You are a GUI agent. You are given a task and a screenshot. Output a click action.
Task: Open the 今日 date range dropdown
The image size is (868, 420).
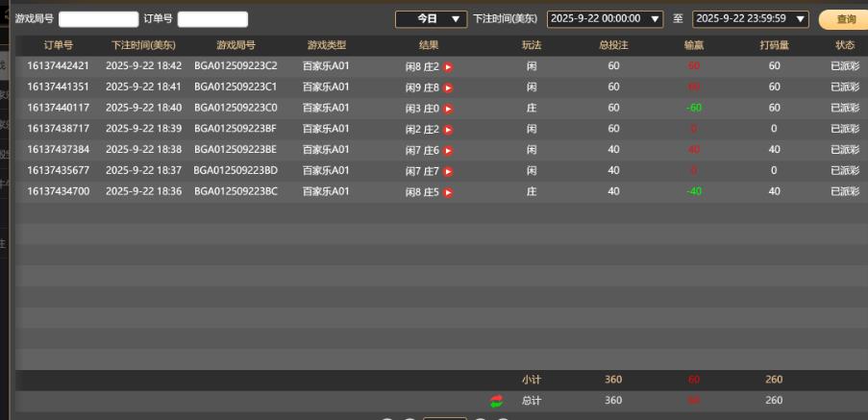pos(431,19)
